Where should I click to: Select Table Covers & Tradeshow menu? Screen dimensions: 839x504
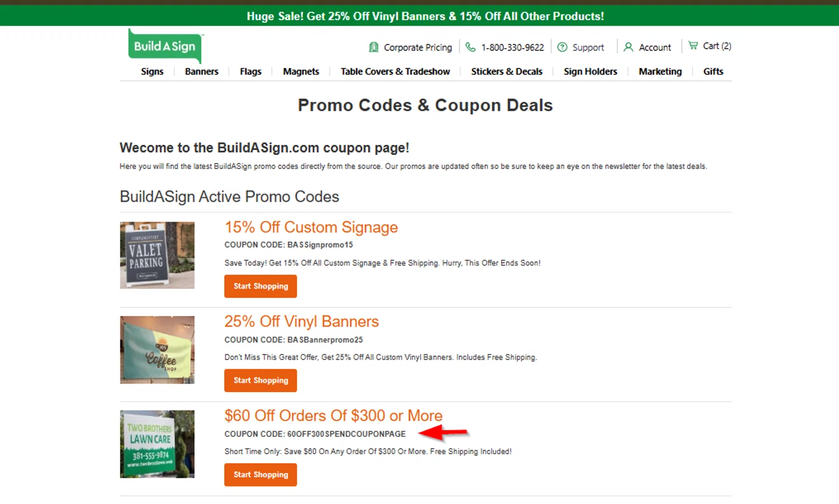click(395, 72)
